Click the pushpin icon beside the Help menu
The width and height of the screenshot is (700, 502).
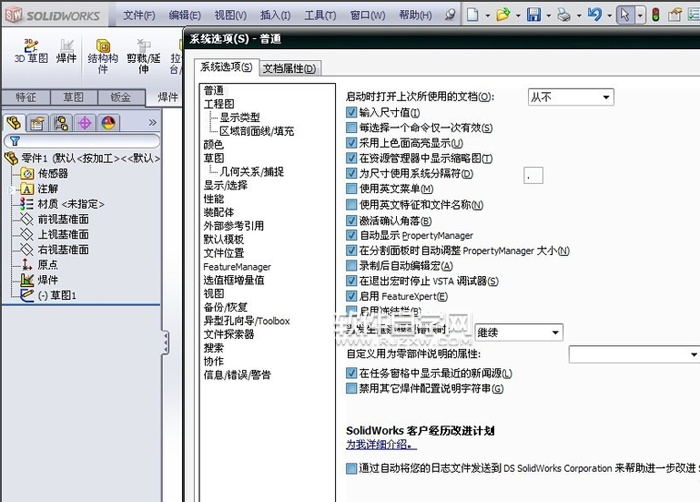tap(450, 15)
